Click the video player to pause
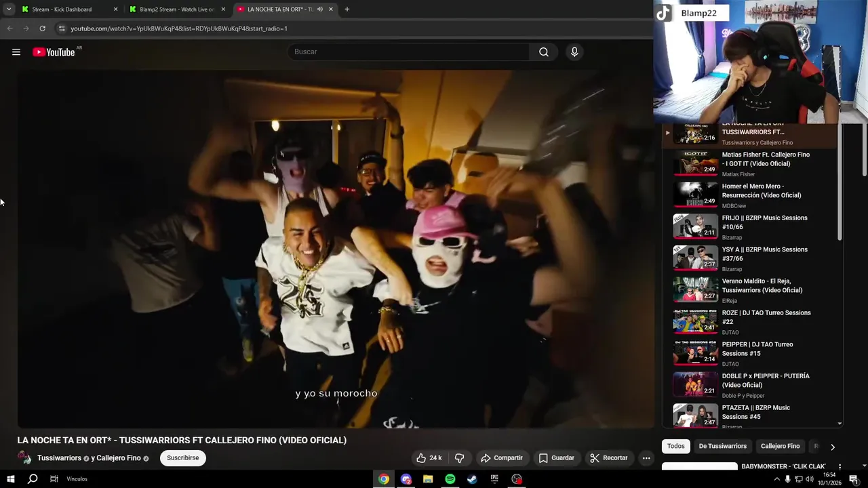The width and height of the screenshot is (868, 488). [x=336, y=249]
